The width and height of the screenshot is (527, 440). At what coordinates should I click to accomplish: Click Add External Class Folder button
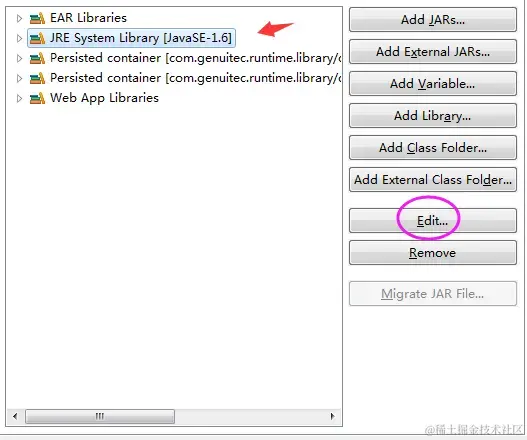[x=433, y=179]
